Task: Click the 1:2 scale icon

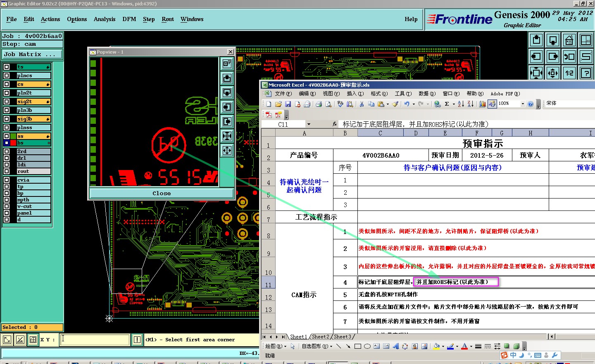Action: (x=569, y=73)
